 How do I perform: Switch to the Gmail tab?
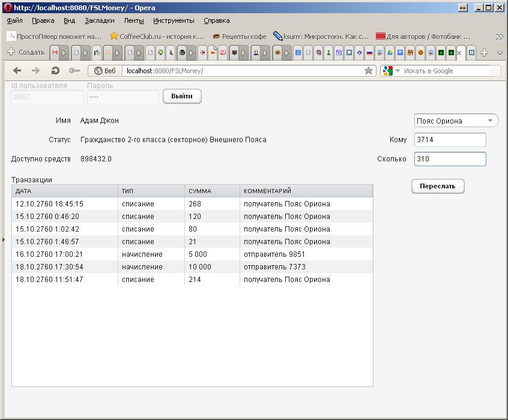tap(55, 52)
